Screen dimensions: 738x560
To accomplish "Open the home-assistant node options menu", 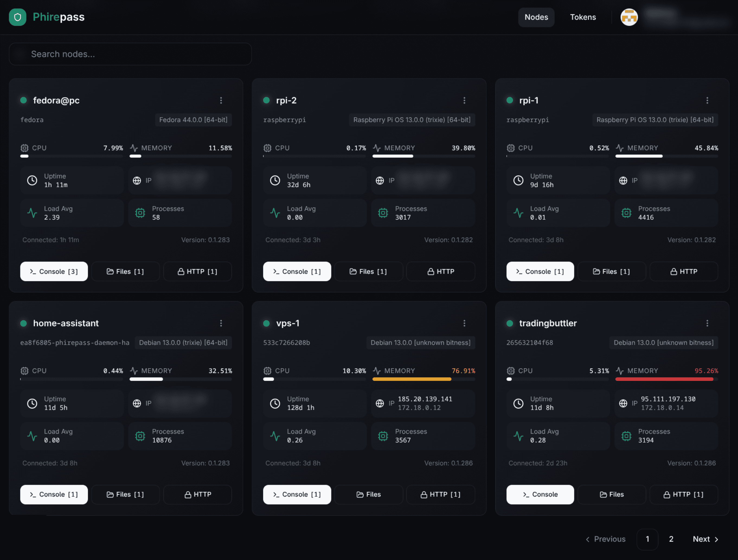I will click(221, 323).
